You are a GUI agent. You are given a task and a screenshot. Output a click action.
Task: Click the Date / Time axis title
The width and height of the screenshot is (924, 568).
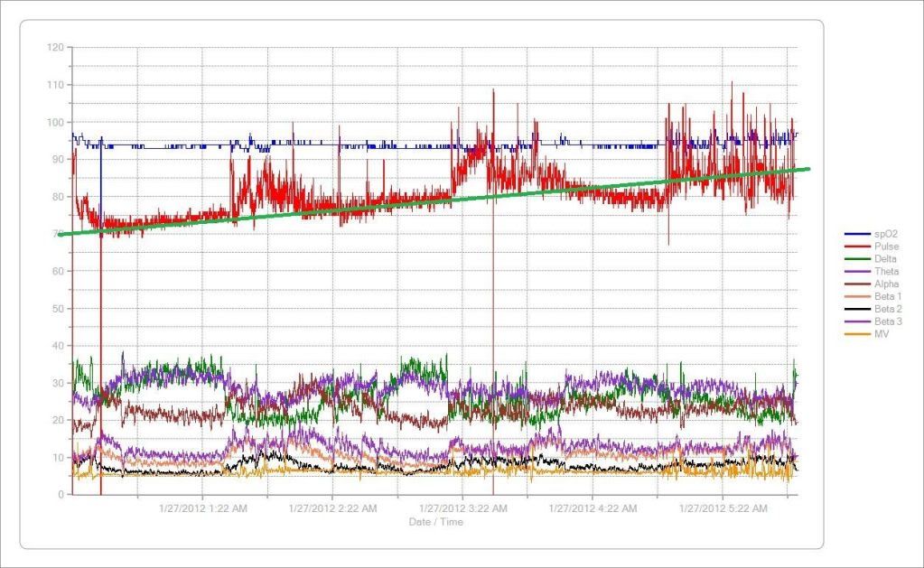[x=435, y=521]
